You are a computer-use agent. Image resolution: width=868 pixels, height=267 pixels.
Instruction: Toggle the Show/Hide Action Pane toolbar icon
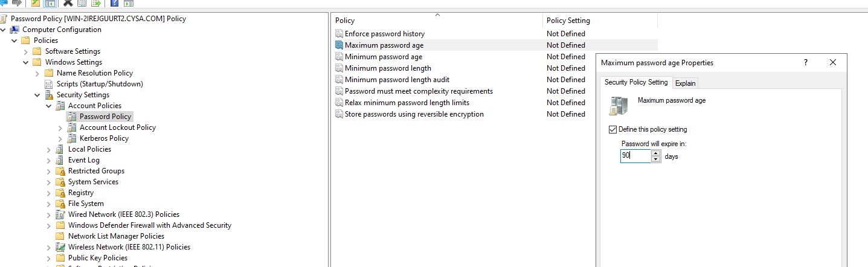click(x=128, y=3)
